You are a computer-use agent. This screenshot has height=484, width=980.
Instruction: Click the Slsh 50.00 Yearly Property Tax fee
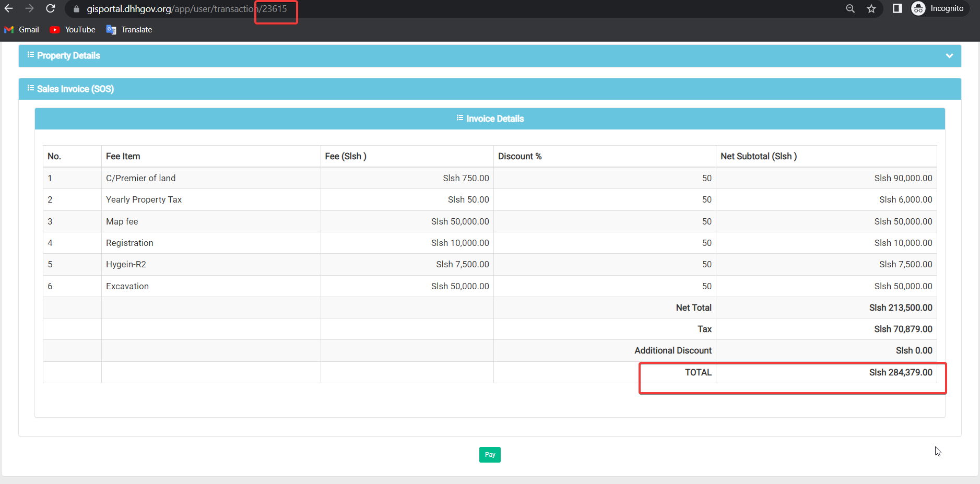coord(468,199)
